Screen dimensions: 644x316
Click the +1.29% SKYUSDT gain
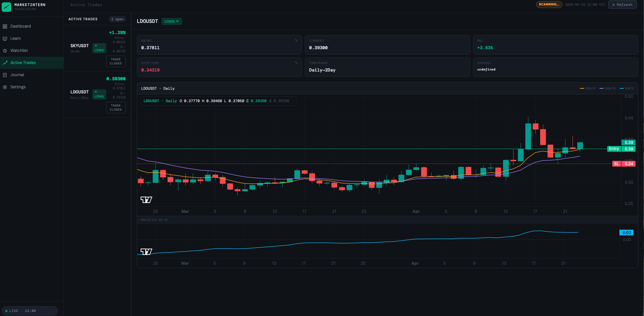coord(117,33)
